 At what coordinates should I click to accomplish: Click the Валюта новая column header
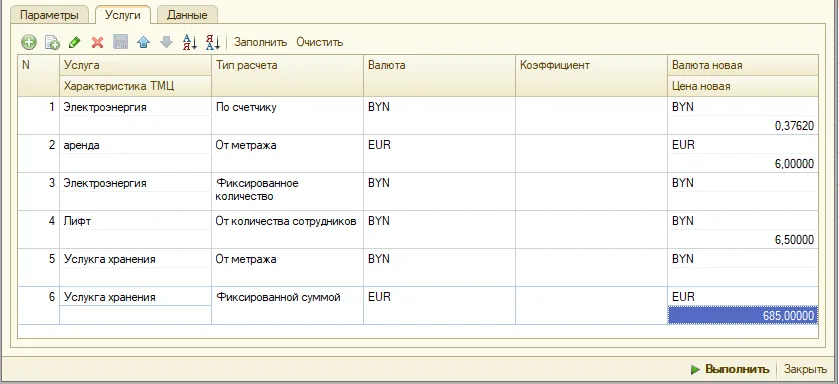(x=743, y=65)
